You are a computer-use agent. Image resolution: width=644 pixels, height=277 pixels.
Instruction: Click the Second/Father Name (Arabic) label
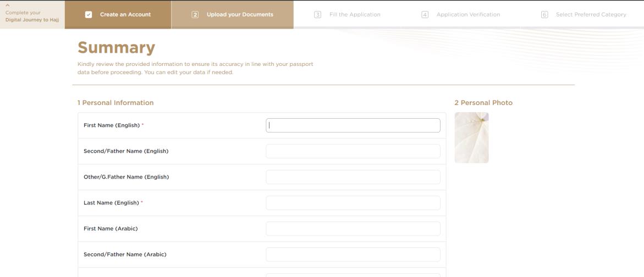click(x=125, y=254)
